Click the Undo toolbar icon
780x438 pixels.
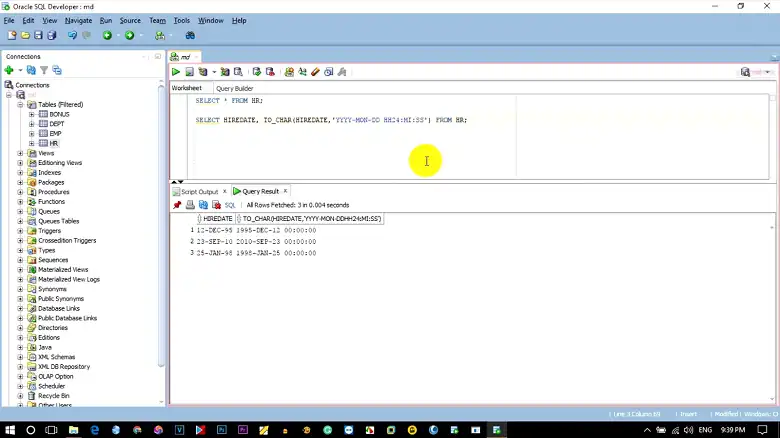73,35
